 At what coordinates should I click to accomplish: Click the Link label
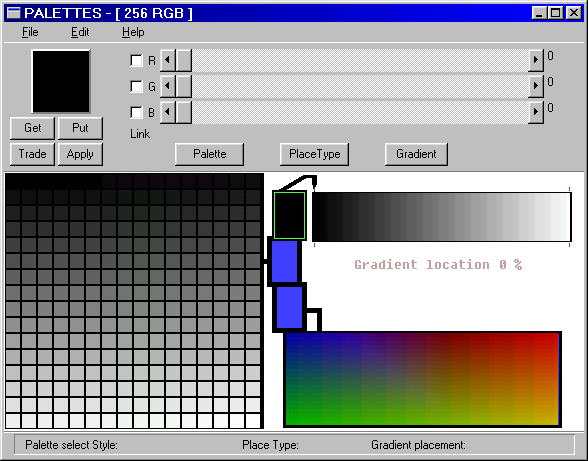coord(140,134)
